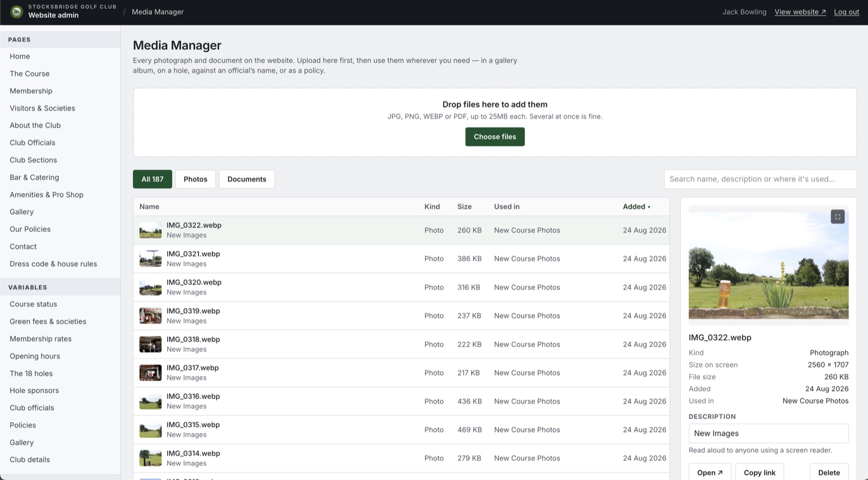Open the Opening hours variable

click(x=35, y=356)
